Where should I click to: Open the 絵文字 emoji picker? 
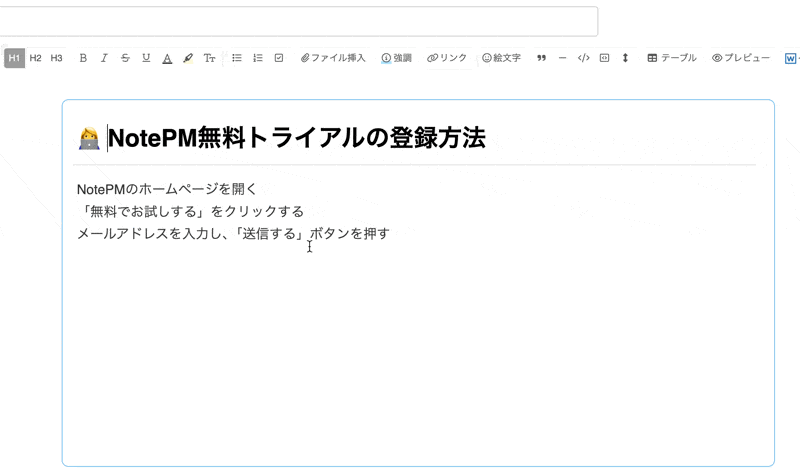click(502, 58)
